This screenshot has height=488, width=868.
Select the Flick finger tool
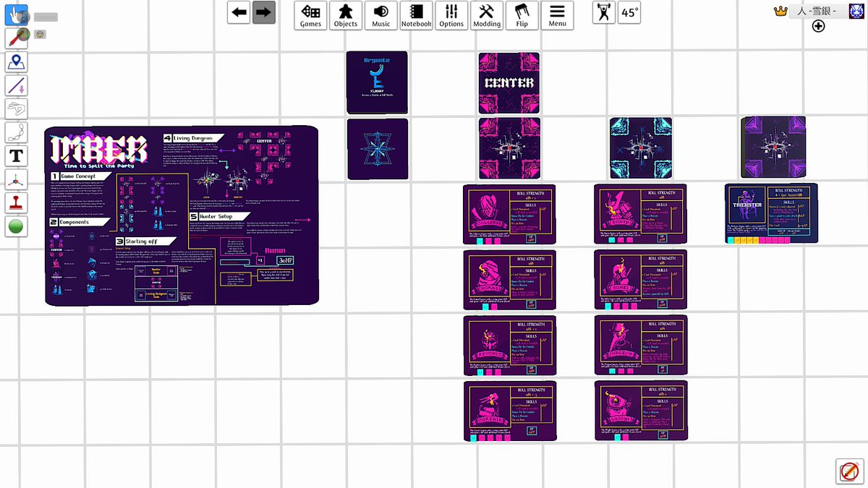(x=17, y=108)
